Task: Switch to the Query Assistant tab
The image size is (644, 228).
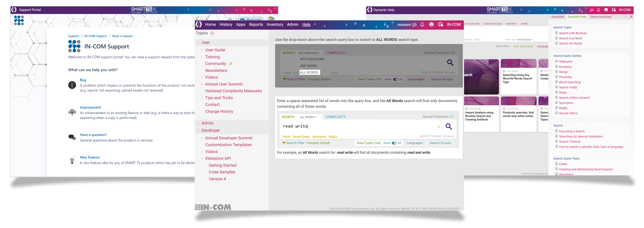Action: [601, 17]
